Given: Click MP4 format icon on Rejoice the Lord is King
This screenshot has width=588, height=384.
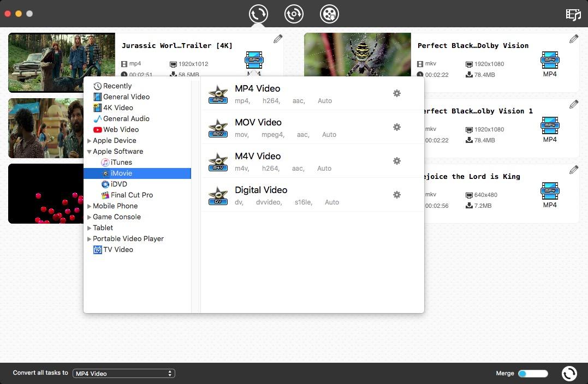Looking at the screenshot, I should [550, 191].
